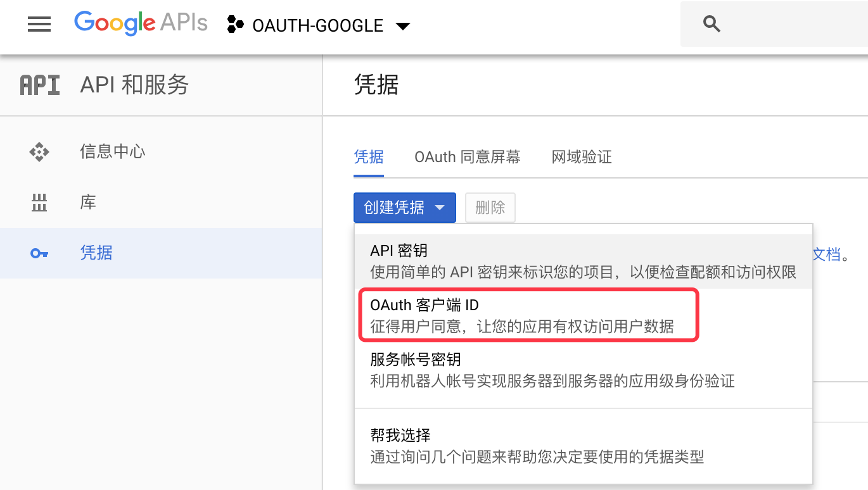Select API 密钥 from the dropdown menu
Image resolution: width=868 pixels, height=490 pixels.
tap(584, 261)
